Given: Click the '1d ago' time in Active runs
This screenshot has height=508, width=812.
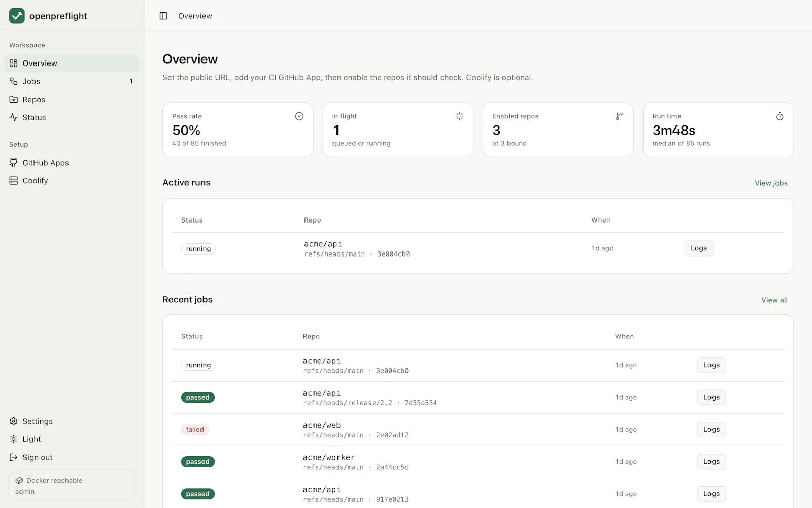Looking at the screenshot, I should pyautogui.click(x=602, y=248).
